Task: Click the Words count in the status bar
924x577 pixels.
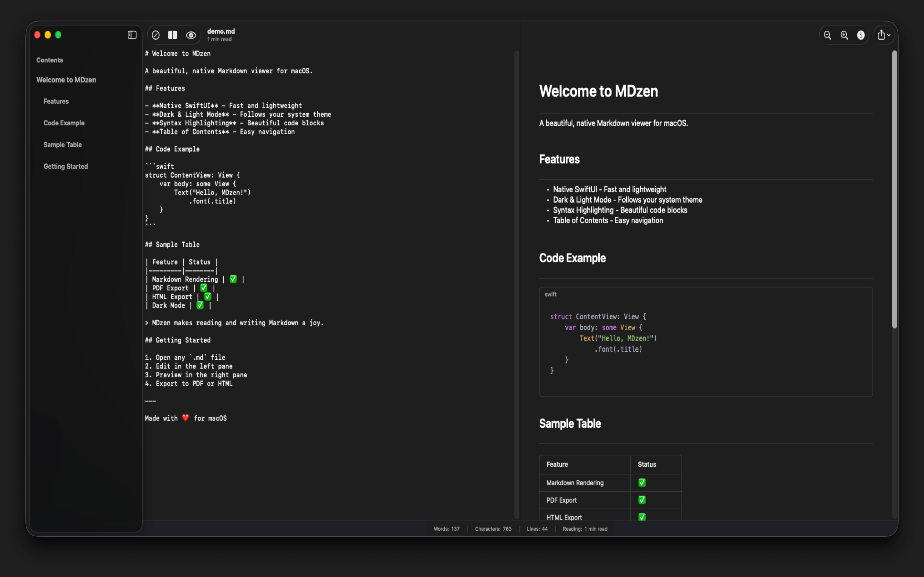Action: (x=446, y=529)
